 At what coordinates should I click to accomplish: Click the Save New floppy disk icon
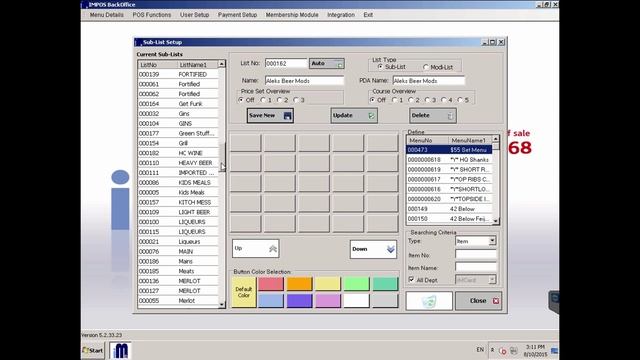click(287, 116)
